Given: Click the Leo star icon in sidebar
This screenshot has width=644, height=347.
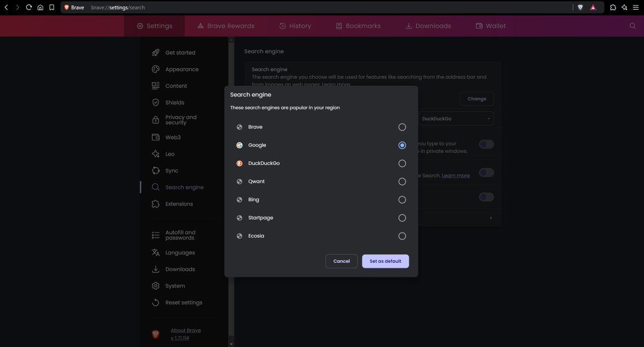Looking at the screenshot, I should [156, 154].
